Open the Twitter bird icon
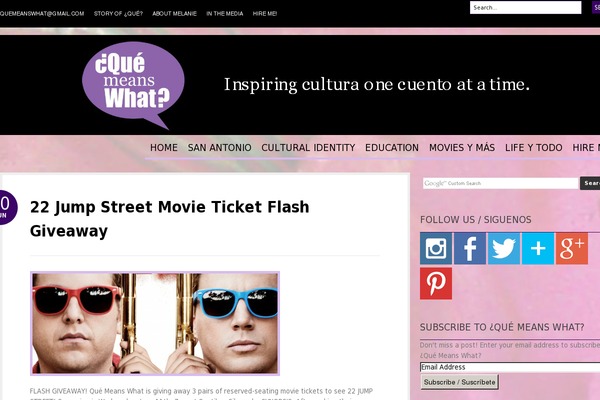The image size is (600, 400). 504,248
